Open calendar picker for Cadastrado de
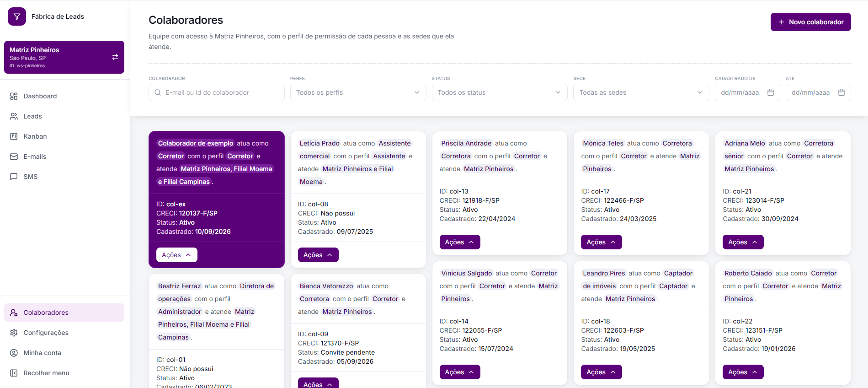The width and height of the screenshot is (868, 388). pyautogui.click(x=771, y=92)
